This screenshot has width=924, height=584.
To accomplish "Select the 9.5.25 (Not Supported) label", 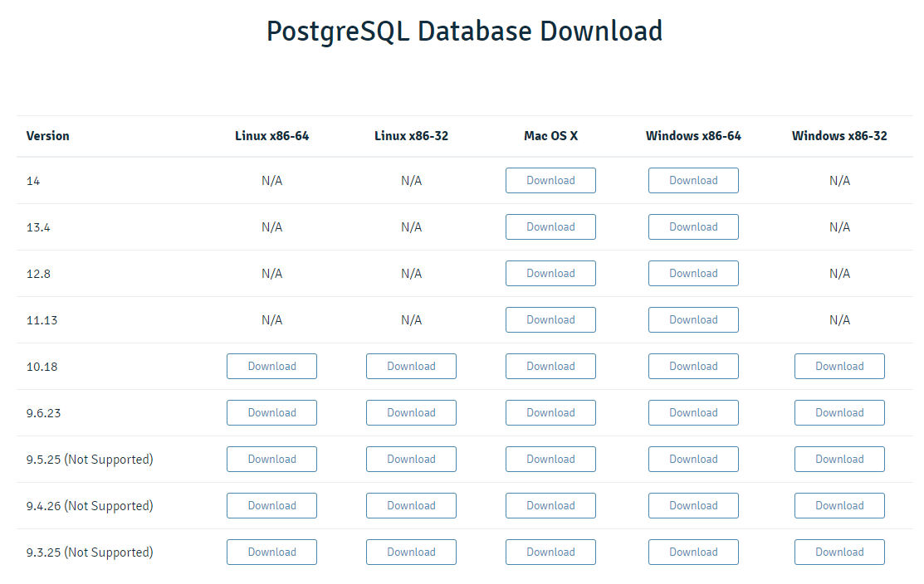I will [x=90, y=460].
